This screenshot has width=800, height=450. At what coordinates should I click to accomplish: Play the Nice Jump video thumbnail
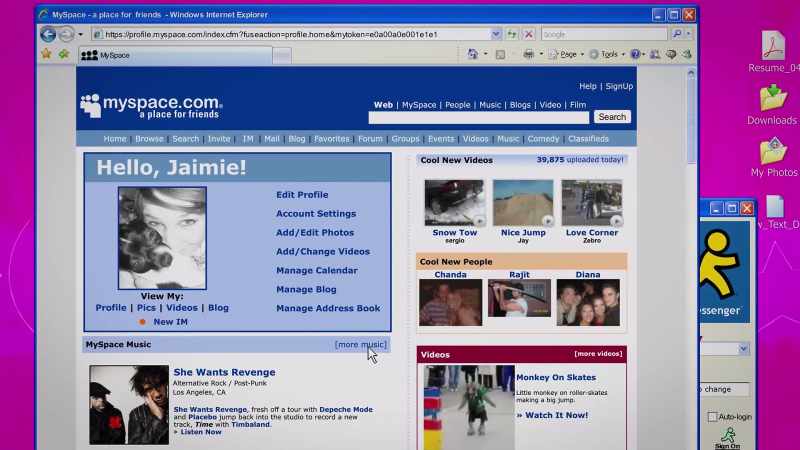coord(523,203)
